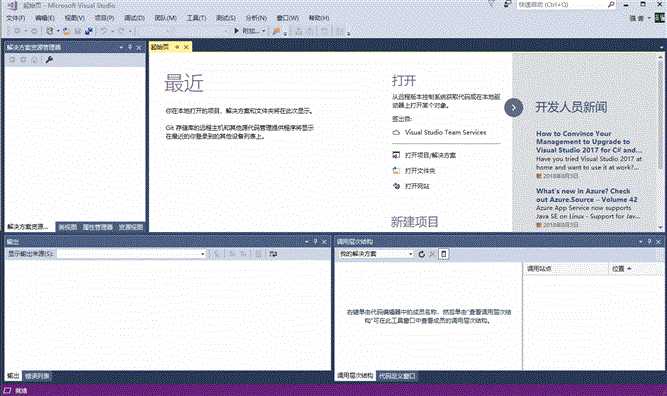Screen dimensions: 667x396
Task: Click the navigate backward toolbar icon
Action: click(17, 31)
